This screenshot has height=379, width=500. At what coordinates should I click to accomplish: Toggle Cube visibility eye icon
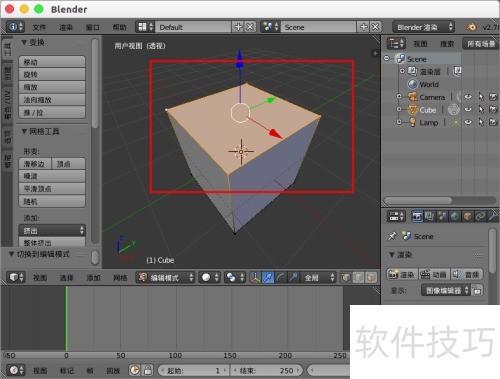[468, 110]
